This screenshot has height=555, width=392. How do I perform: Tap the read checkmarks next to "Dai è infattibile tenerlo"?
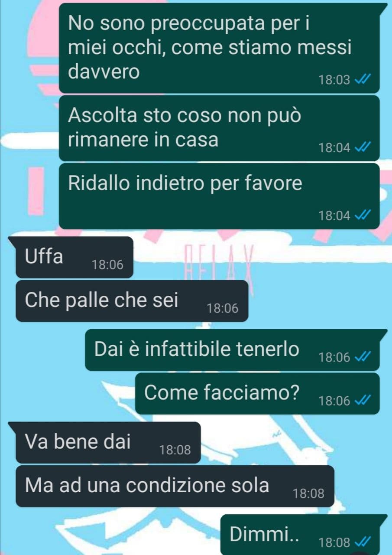(362, 357)
